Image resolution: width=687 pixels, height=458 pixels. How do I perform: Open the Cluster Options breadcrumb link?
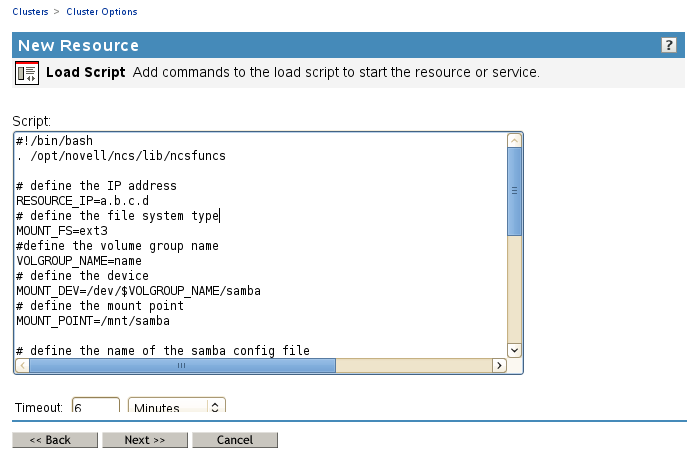pos(102,12)
